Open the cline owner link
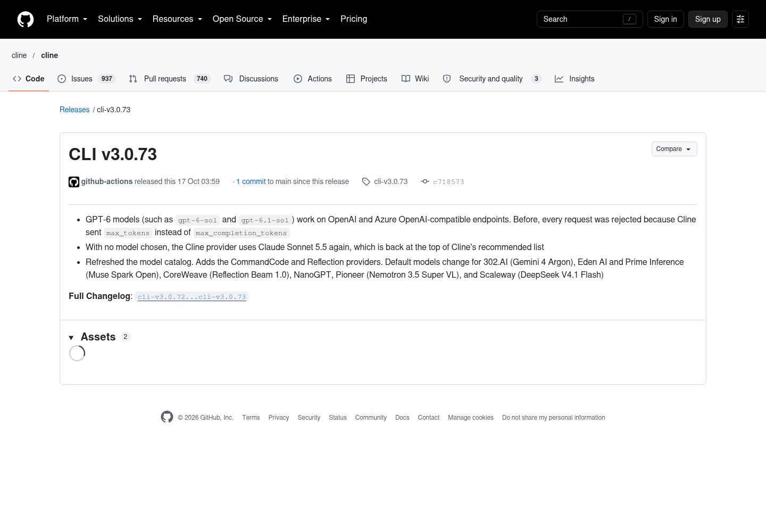Viewport: 766px width, 532px height. (19, 55)
